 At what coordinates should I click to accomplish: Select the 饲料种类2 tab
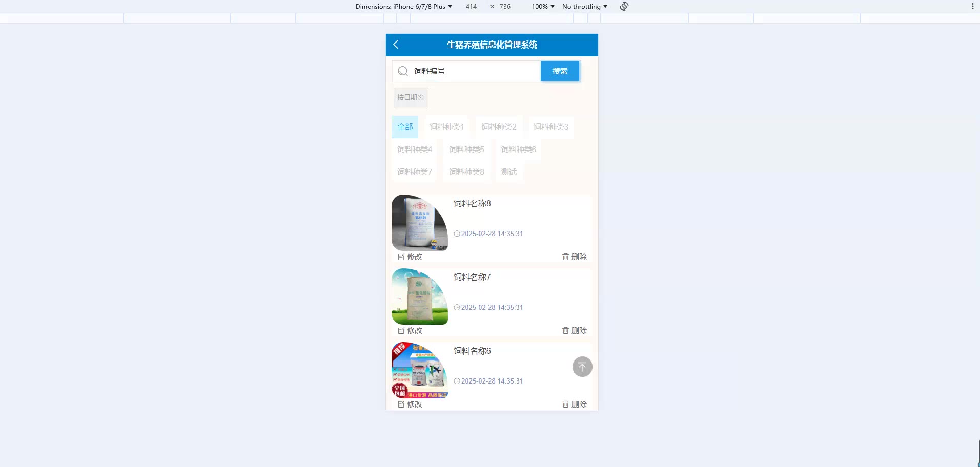click(499, 127)
